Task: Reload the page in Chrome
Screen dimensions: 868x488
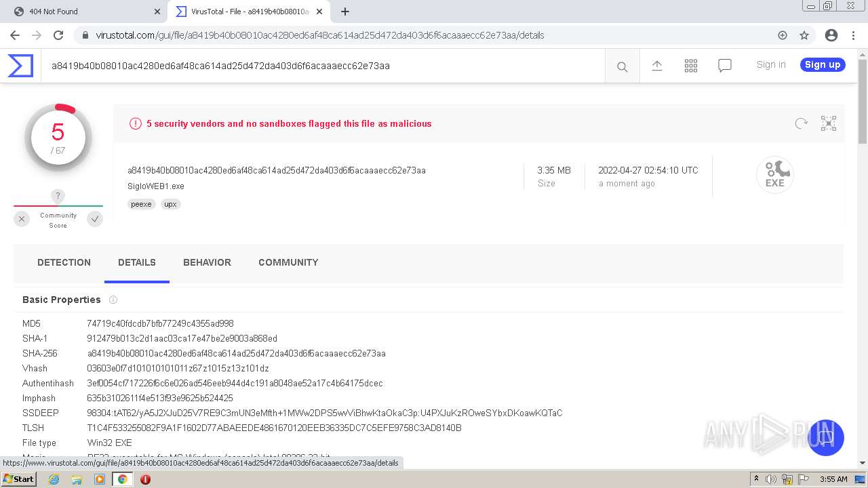Action: 58,35
